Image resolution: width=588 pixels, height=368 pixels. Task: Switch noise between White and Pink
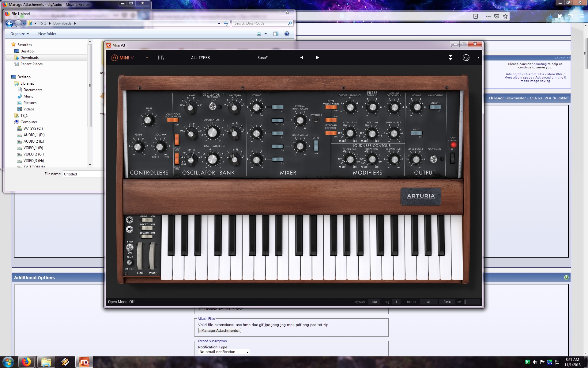(316, 146)
